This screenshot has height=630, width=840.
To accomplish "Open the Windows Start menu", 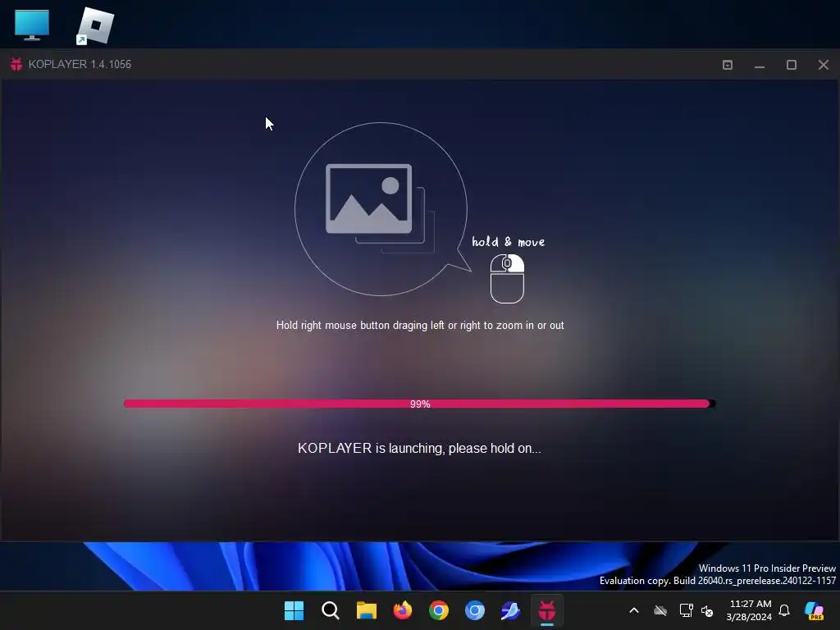I will tap(294, 610).
